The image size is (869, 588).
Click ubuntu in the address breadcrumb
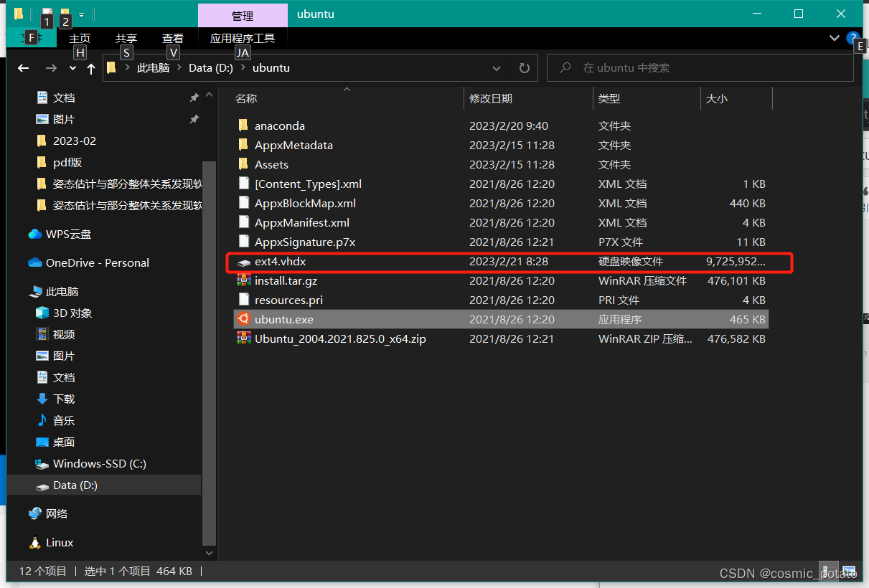pyautogui.click(x=271, y=68)
